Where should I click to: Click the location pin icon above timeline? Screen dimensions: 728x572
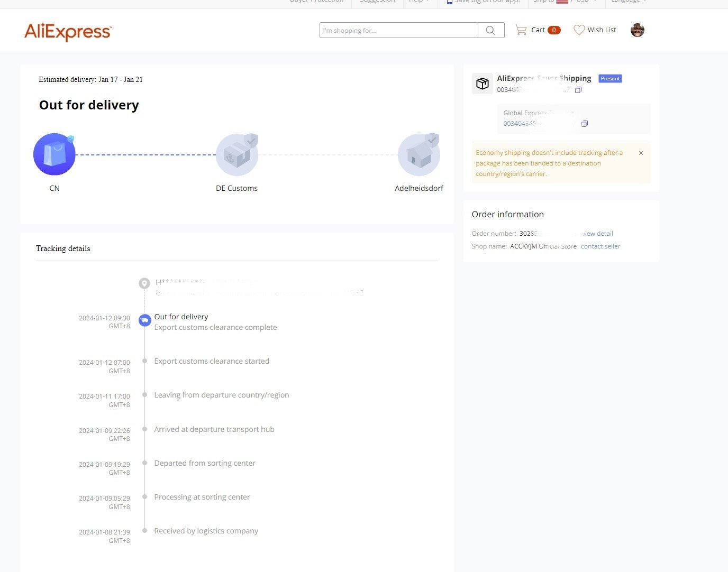pos(144,283)
